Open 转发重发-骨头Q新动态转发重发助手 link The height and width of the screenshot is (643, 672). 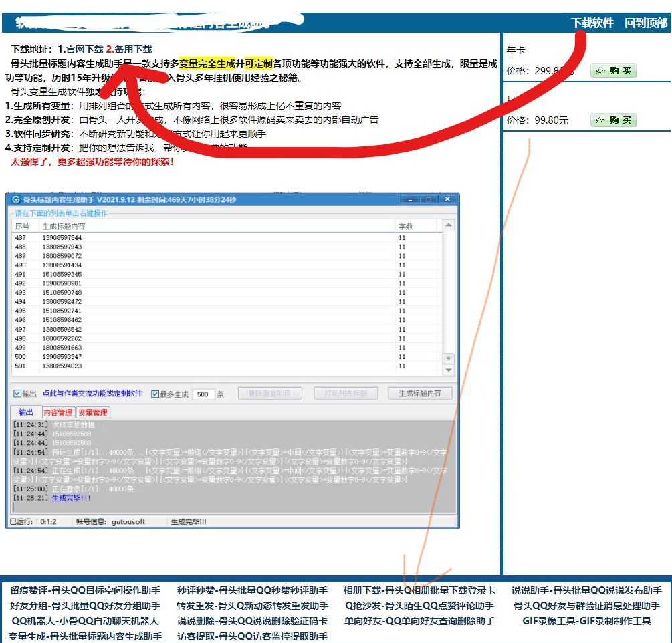tap(253, 606)
